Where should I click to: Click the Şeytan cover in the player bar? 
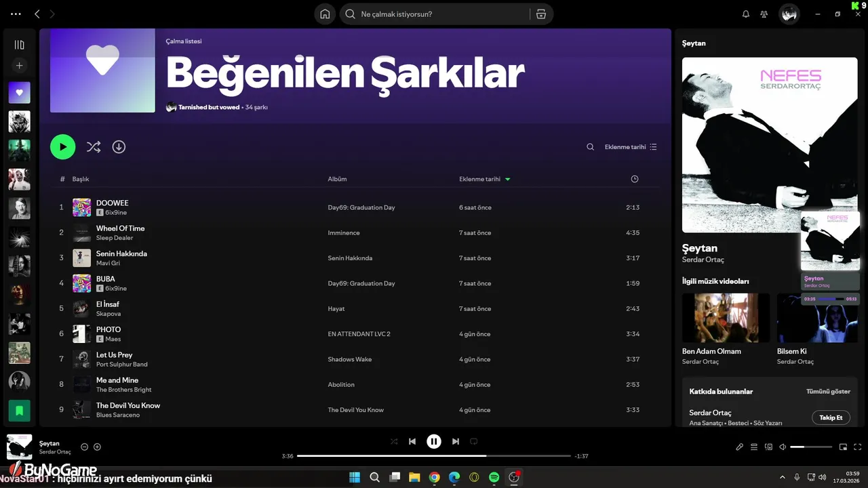coord(20,447)
